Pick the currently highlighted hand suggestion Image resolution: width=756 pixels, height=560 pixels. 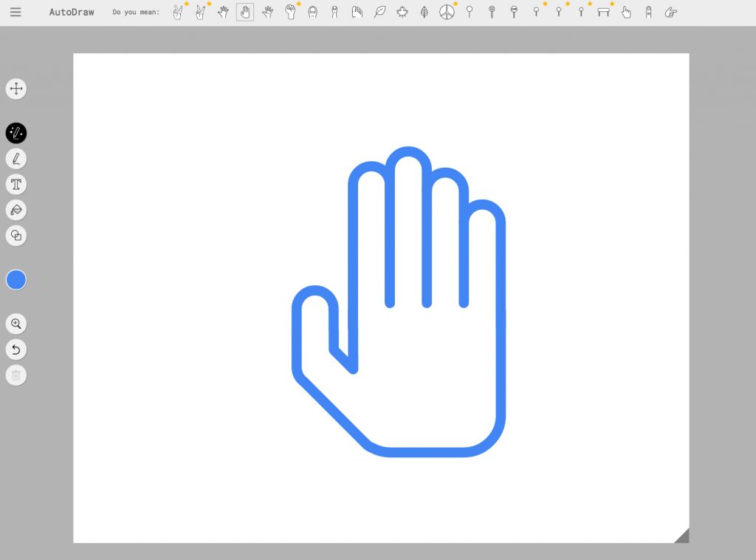click(x=245, y=12)
